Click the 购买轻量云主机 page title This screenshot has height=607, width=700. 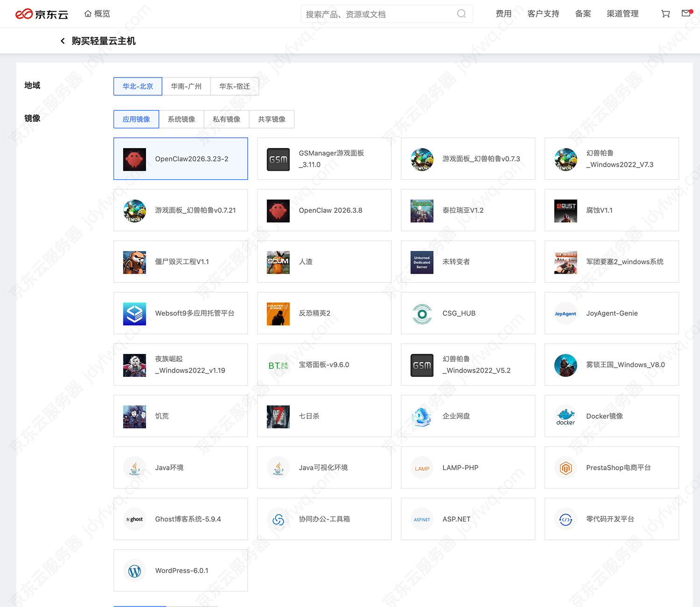click(x=104, y=41)
